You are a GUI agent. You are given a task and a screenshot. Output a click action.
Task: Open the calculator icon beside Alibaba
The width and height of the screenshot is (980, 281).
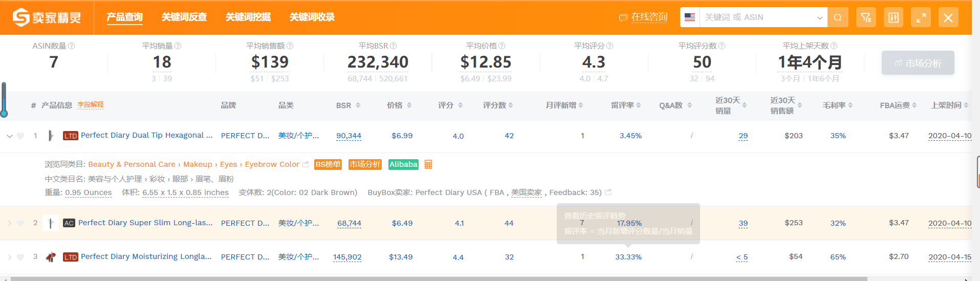point(428,164)
